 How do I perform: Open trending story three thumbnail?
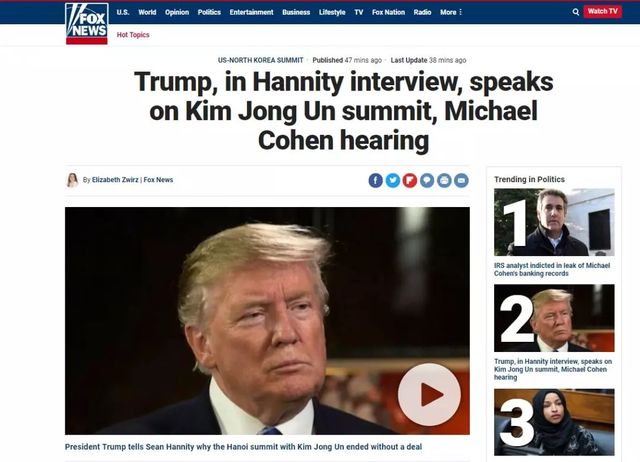tap(554, 422)
